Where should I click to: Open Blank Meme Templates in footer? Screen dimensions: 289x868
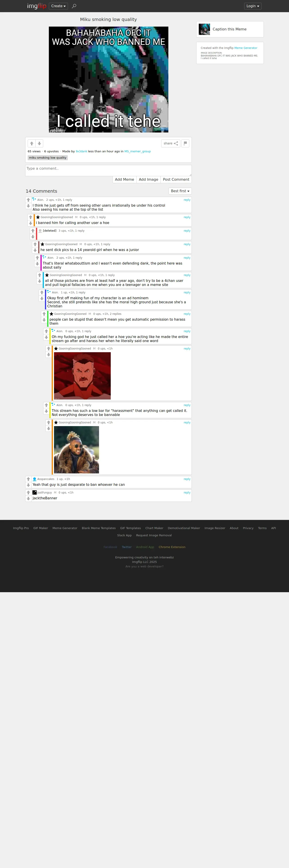(x=99, y=528)
